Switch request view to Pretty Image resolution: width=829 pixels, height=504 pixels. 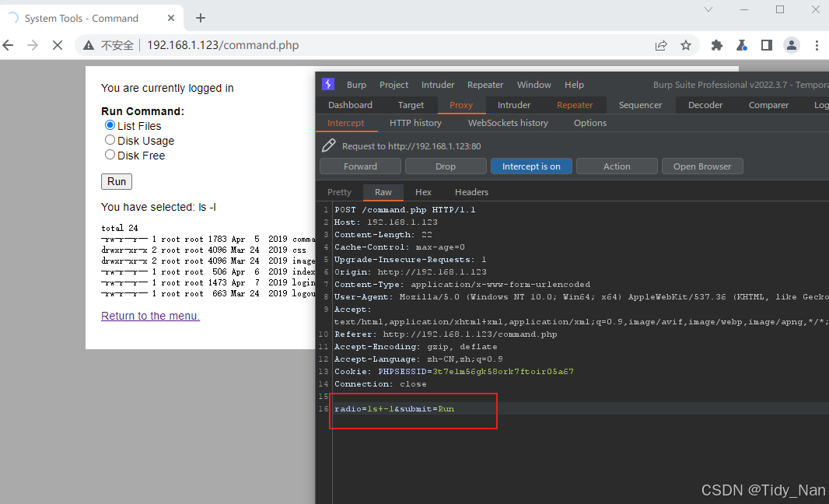(x=339, y=192)
